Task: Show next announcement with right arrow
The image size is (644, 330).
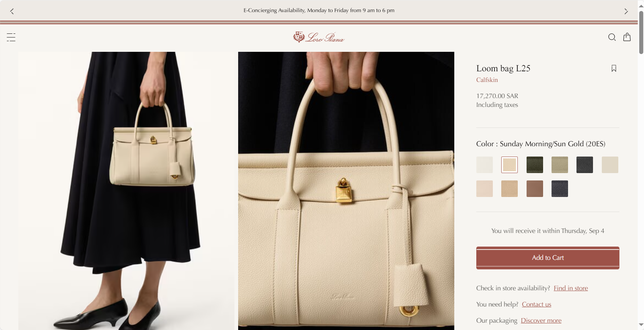Action: pyautogui.click(x=626, y=11)
